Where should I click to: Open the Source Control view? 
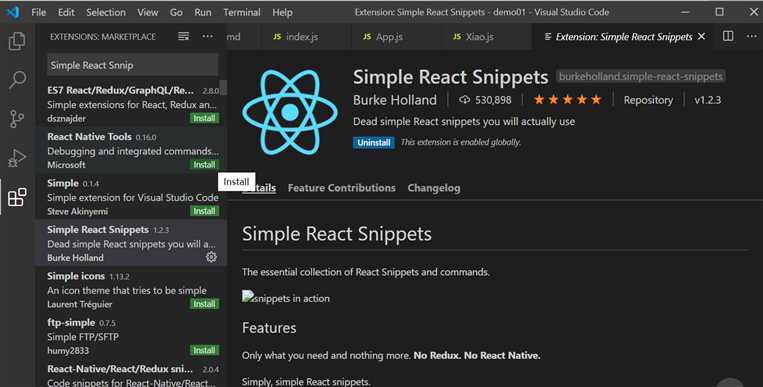17,118
